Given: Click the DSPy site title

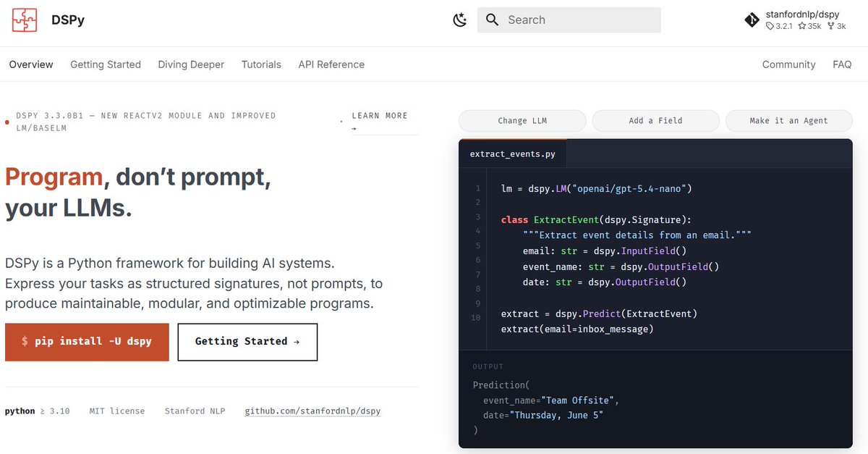Looking at the screenshot, I should 68,20.
